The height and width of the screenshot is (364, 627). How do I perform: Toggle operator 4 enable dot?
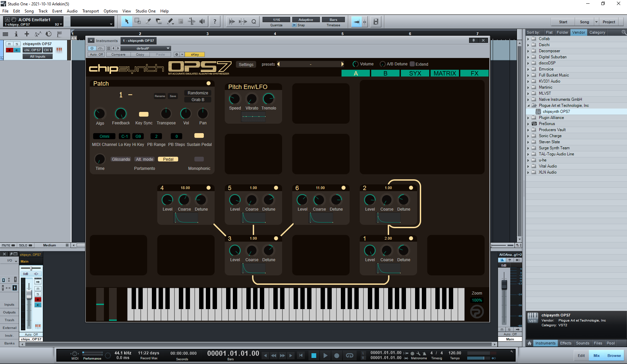pos(209,188)
